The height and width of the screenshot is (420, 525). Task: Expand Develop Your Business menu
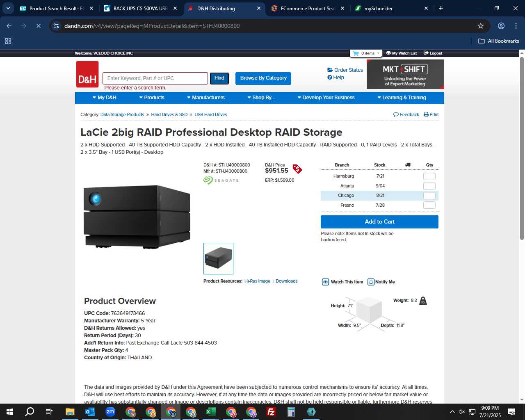pos(326,98)
